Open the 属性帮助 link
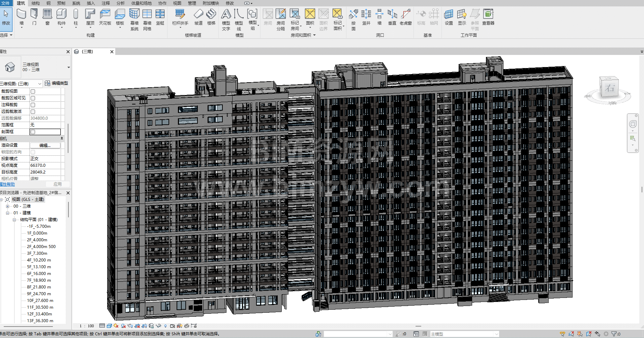Viewport: 644px width, 338px height. (7, 184)
